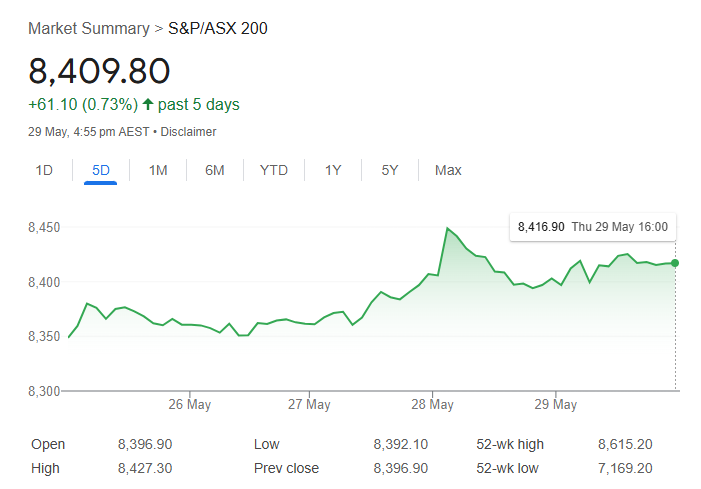Click the 27 May axis label
701x489 pixels.
[309, 405]
